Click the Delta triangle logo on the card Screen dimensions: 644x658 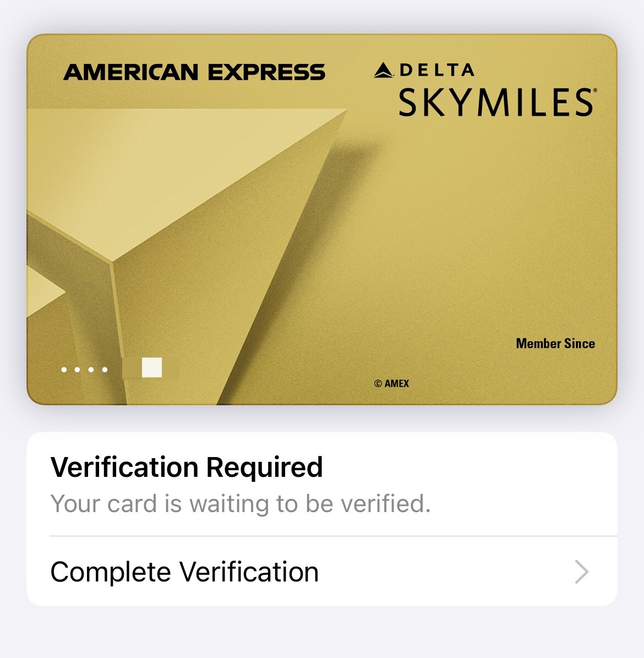[x=384, y=69]
